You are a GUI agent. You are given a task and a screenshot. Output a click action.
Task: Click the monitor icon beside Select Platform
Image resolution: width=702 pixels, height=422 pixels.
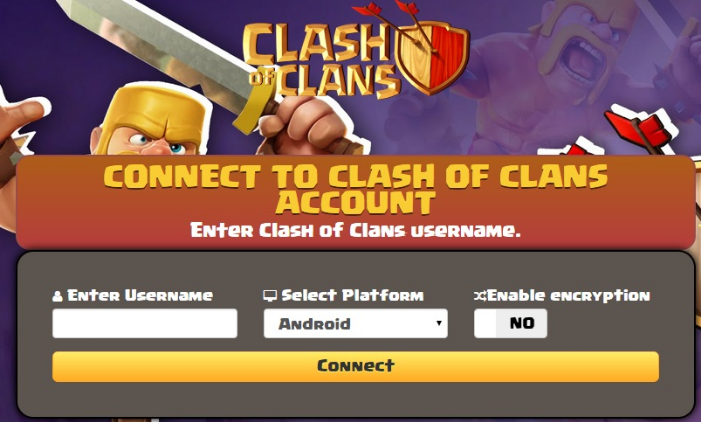click(x=270, y=296)
